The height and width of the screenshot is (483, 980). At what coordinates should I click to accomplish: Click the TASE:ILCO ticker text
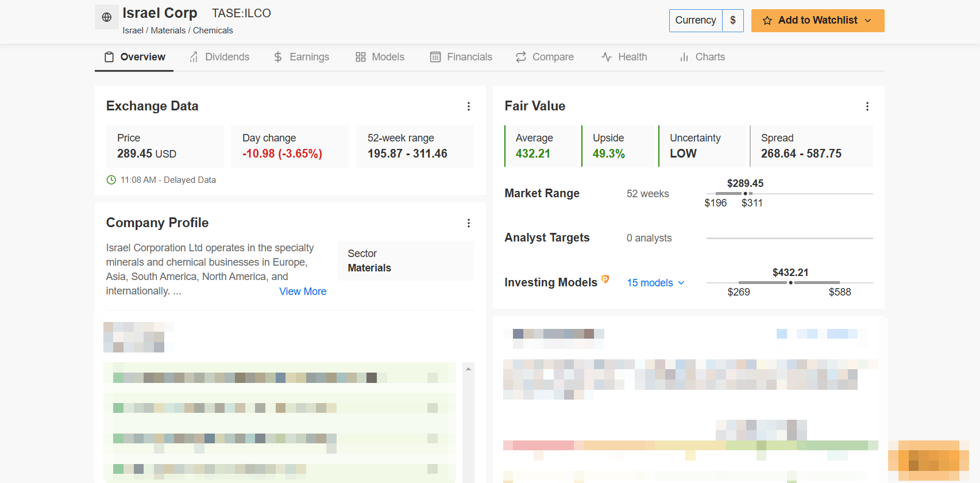click(241, 13)
